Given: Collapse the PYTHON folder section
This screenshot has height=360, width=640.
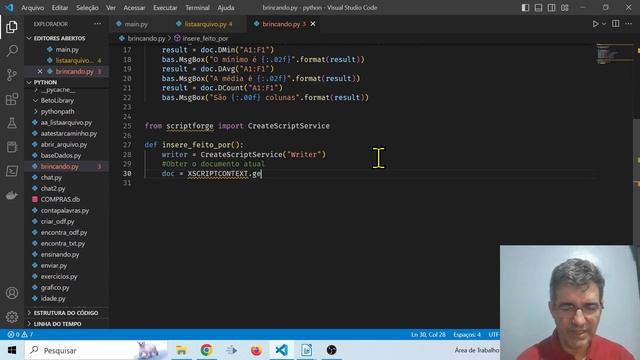Looking at the screenshot, I should click(45, 82).
